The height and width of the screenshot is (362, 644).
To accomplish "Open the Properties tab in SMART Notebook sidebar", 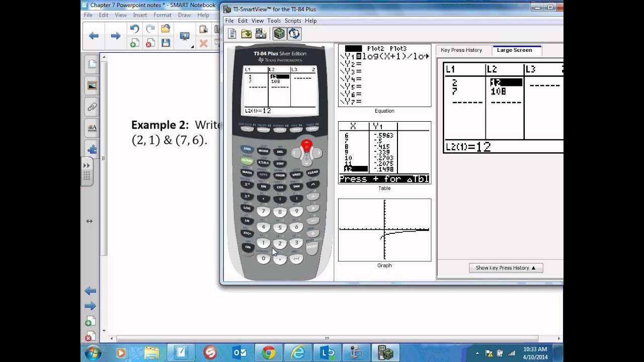I will (92, 128).
